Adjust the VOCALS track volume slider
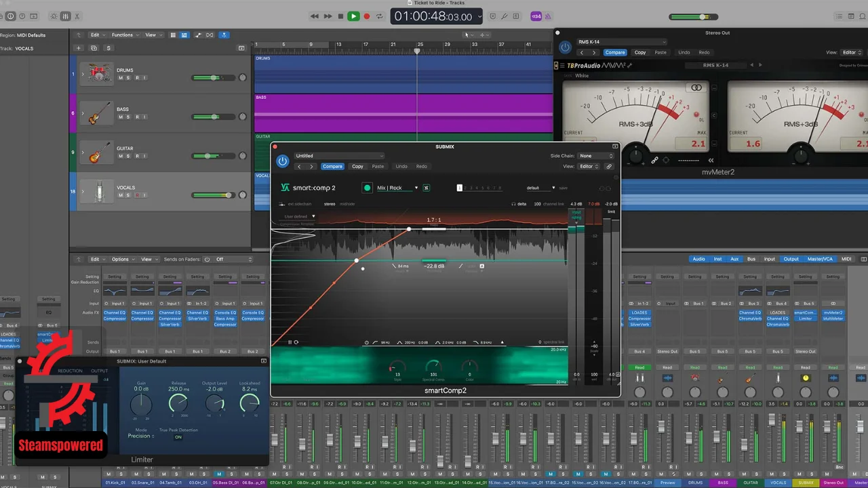868x488 pixels. coord(214,195)
